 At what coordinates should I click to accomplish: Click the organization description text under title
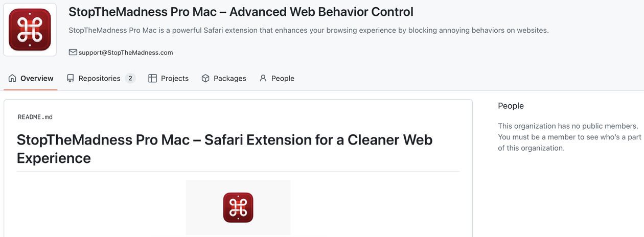coord(308,30)
